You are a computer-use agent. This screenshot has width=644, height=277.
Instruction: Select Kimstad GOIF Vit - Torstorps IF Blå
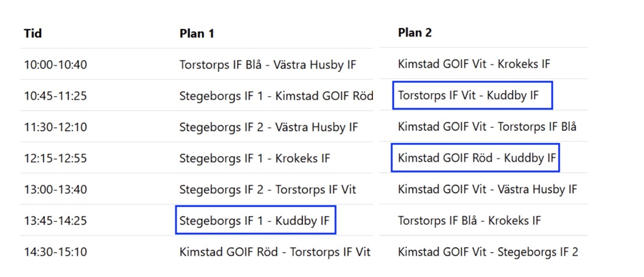[487, 126]
